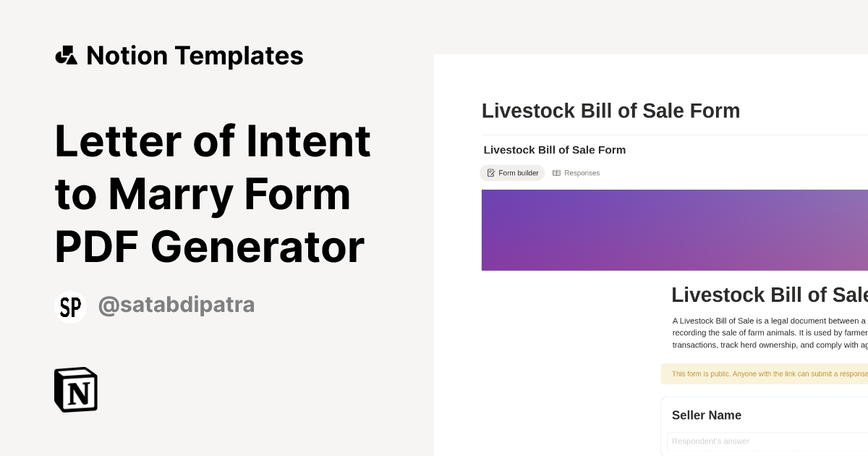The width and height of the screenshot is (868, 456).
Task: Switch to the Responses tab
Action: pos(576,173)
